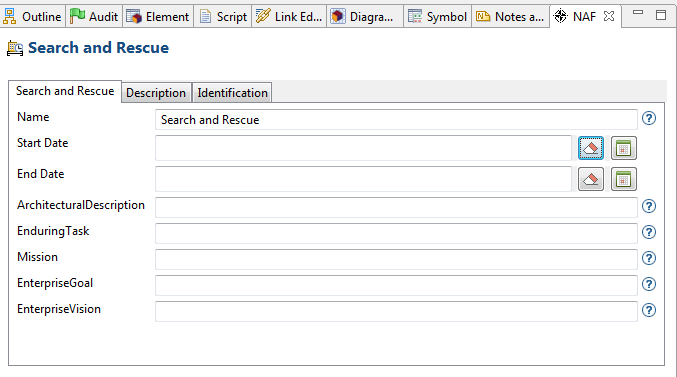677x377 pixels.
Task: Open the Script view tab
Action: [223, 16]
